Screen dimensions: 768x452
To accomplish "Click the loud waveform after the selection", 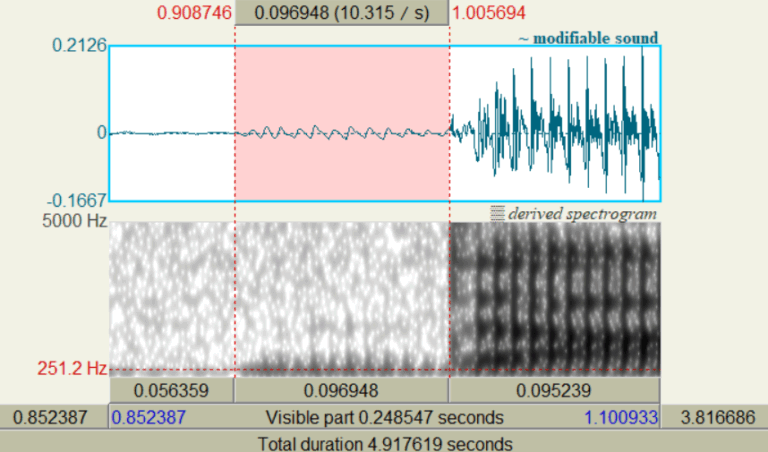I will [x=555, y=125].
